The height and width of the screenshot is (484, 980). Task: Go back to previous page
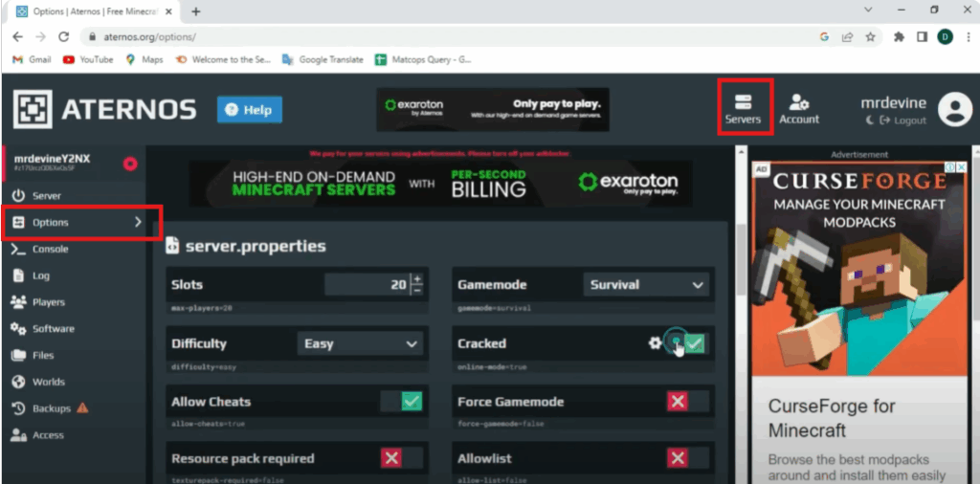(x=17, y=37)
